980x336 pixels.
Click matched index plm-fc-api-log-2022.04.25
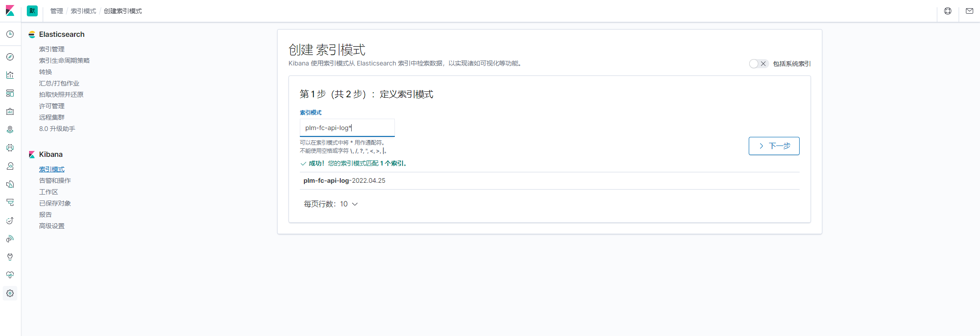[344, 181]
